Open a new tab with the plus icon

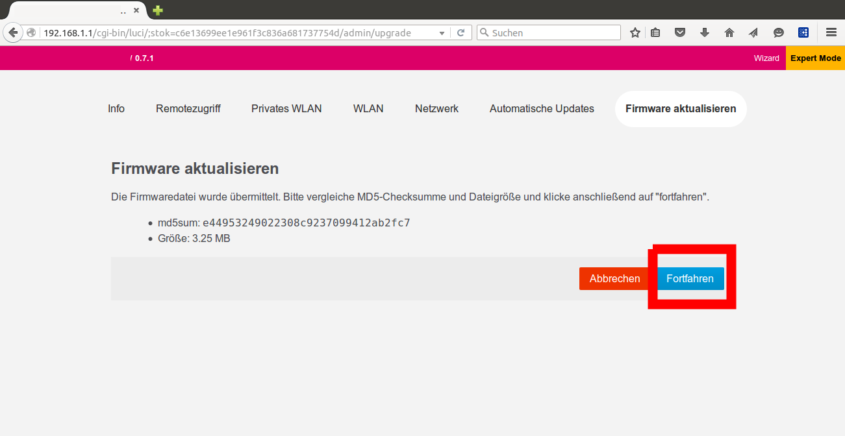[157, 10]
